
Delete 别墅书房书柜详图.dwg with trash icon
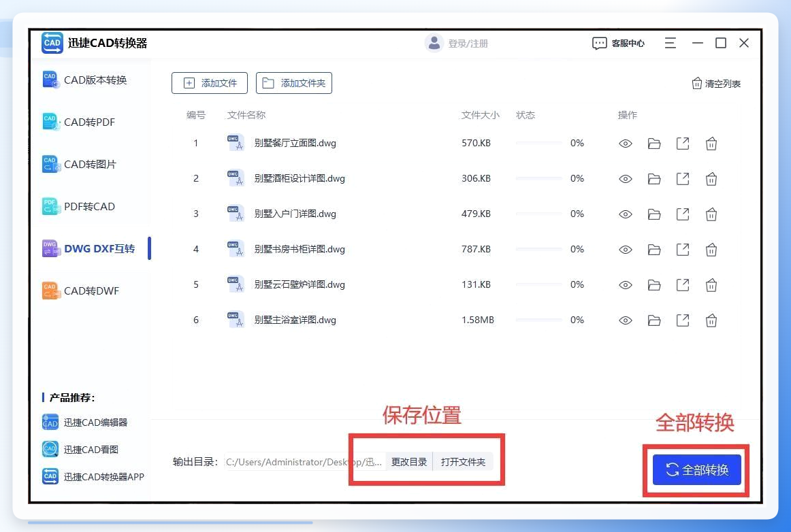click(711, 250)
